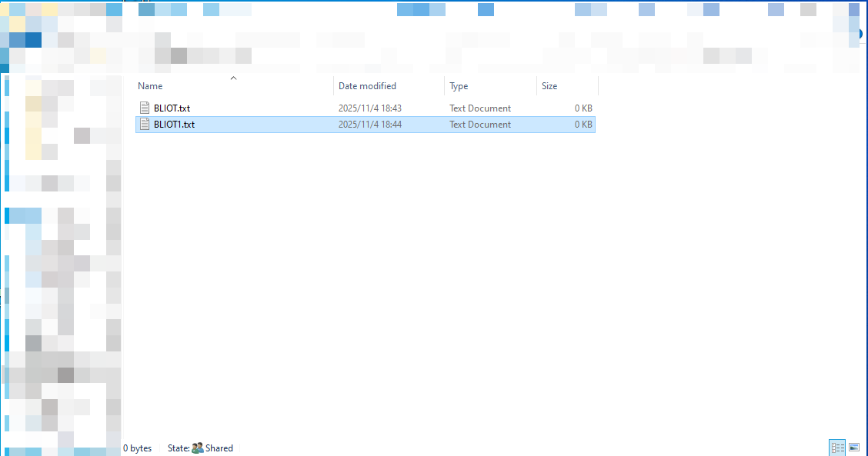
Task: Click the 0 KB size of BLIOT.txt
Action: pos(583,108)
